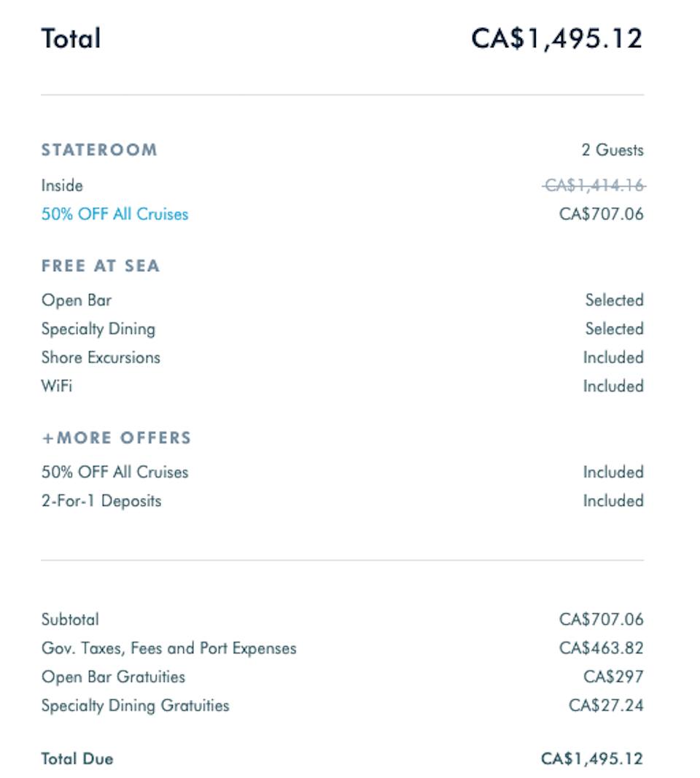Click the WiFi offer label

pyautogui.click(x=57, y=386)
